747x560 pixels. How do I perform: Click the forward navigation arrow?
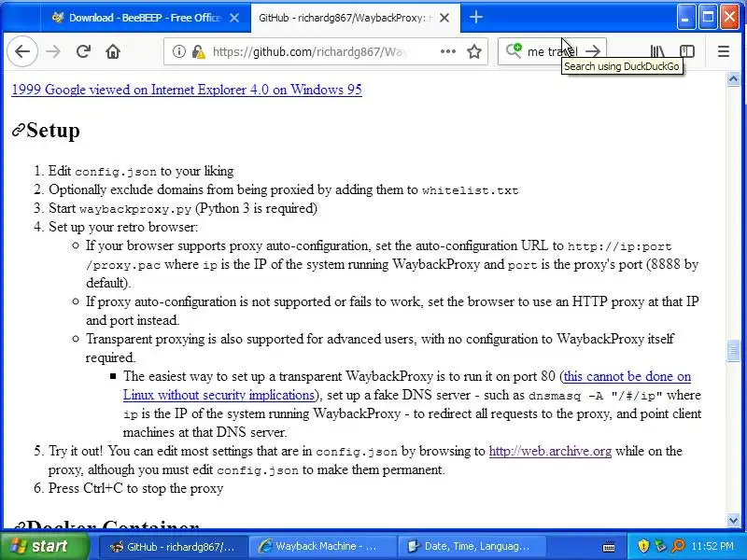click(x=53, y=51)
